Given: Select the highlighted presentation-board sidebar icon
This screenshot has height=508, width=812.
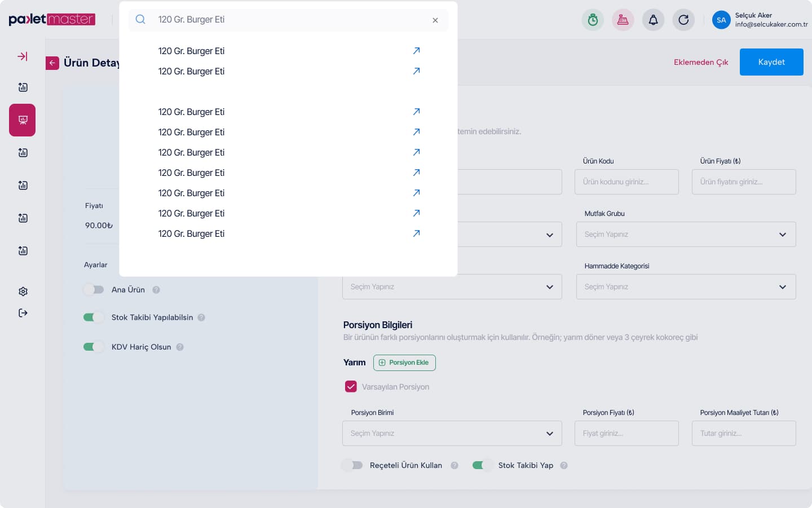Looking at the screenshot, I should (x=22, y=120).
